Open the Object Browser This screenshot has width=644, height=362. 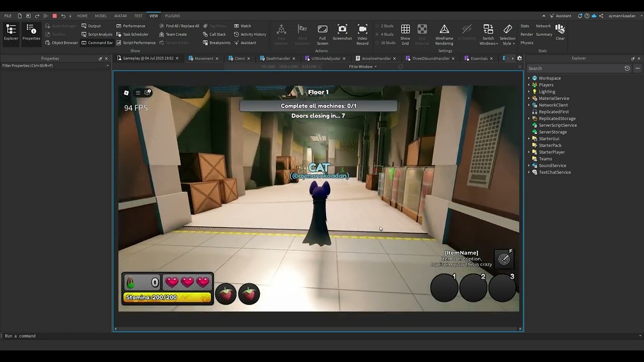pyautogui.click(x=61, y=43)
